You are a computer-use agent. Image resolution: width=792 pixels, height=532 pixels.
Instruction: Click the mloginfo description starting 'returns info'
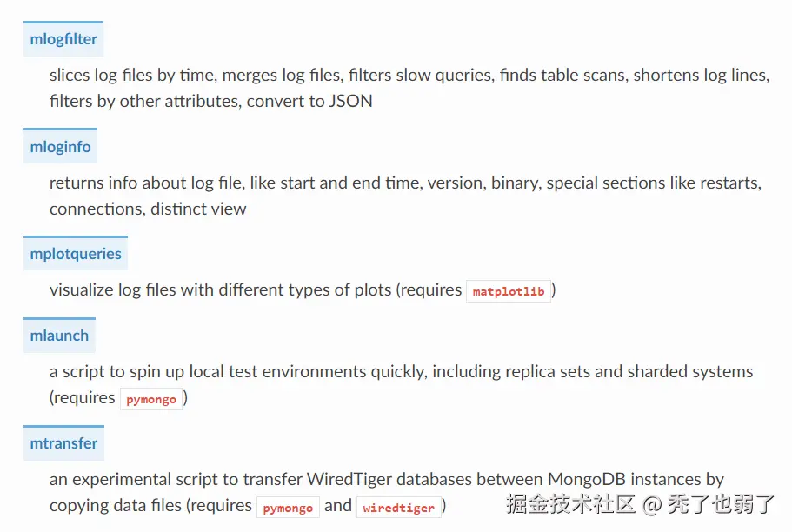[405, 196]
